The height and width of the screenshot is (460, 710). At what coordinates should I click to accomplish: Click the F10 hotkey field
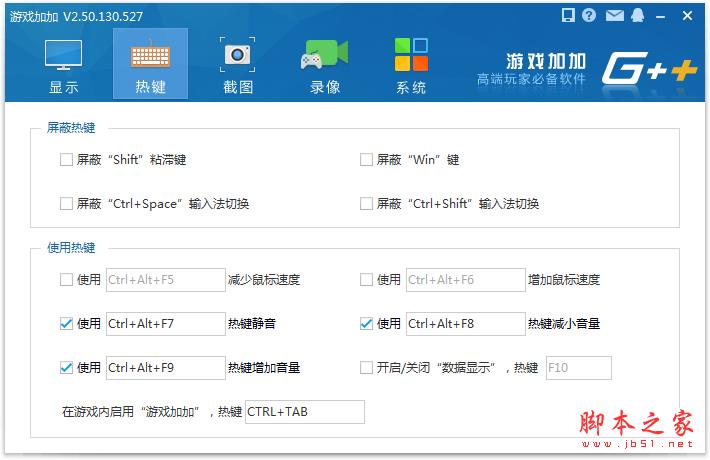(x=579, y=368)
